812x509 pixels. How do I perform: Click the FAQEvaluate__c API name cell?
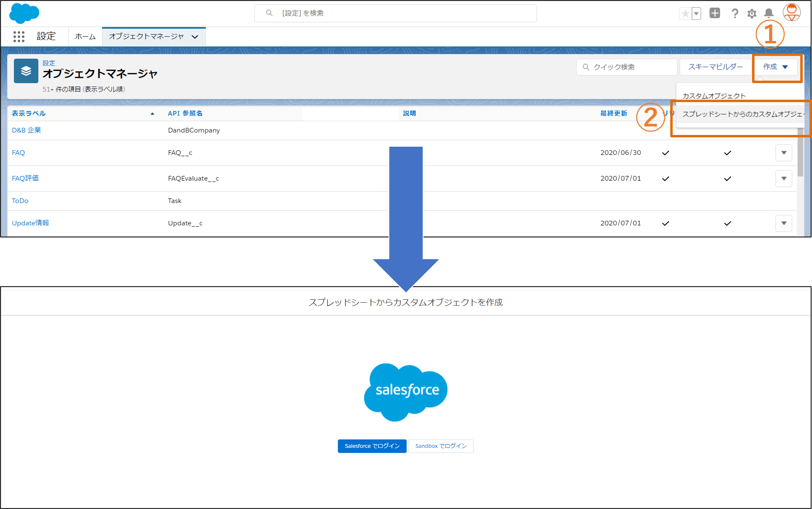[193, 178]
